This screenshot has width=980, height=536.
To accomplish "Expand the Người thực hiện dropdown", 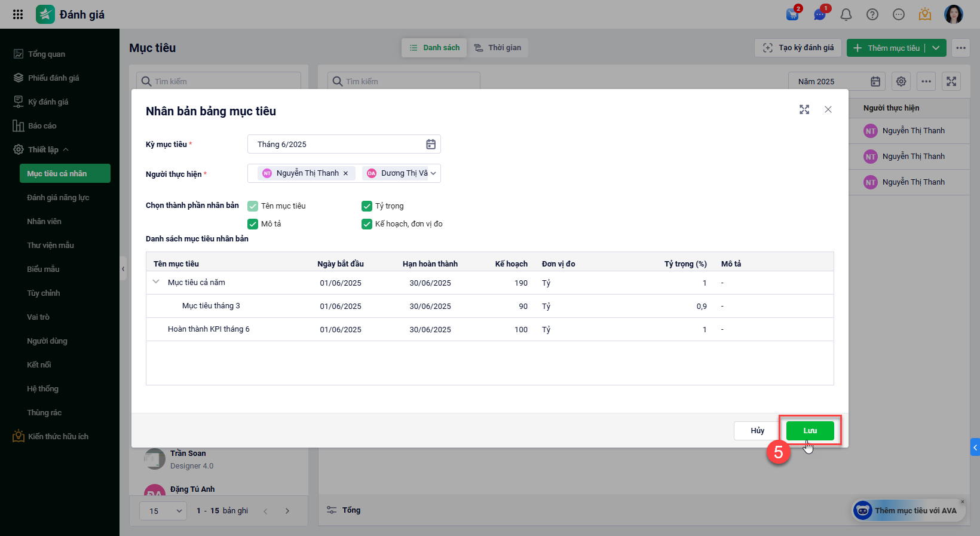I will [433, 173].
